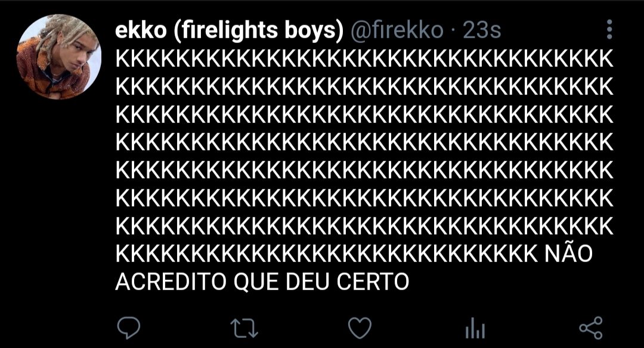Screen dimensions: 644x348
Task: Open the three-dot more options menu
Action: tap(609, 30)
